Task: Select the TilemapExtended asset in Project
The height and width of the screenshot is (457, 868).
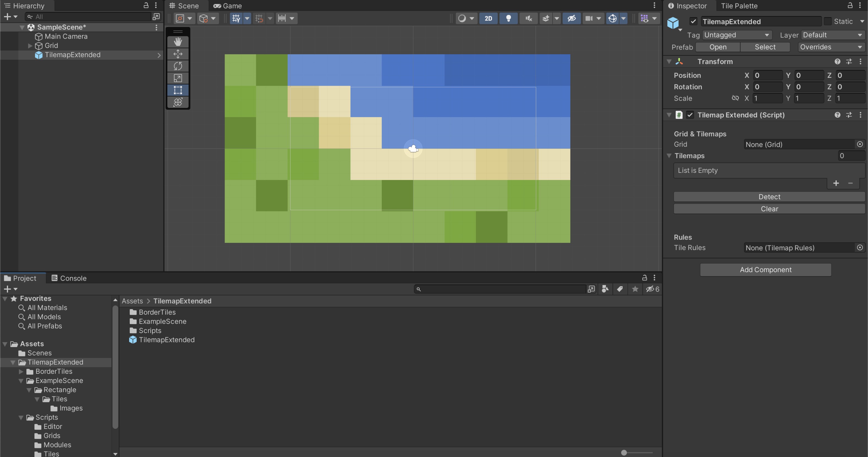Action: coord(166,339)
